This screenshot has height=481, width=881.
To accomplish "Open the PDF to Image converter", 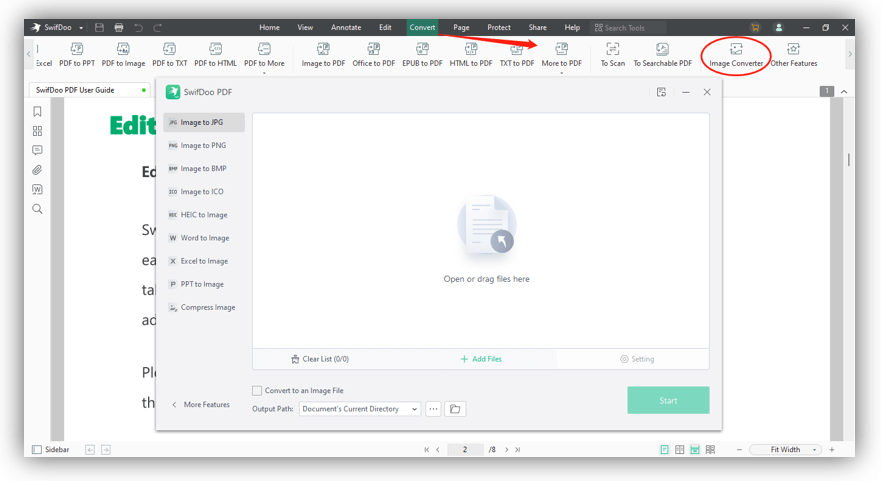I will point(123,55).
